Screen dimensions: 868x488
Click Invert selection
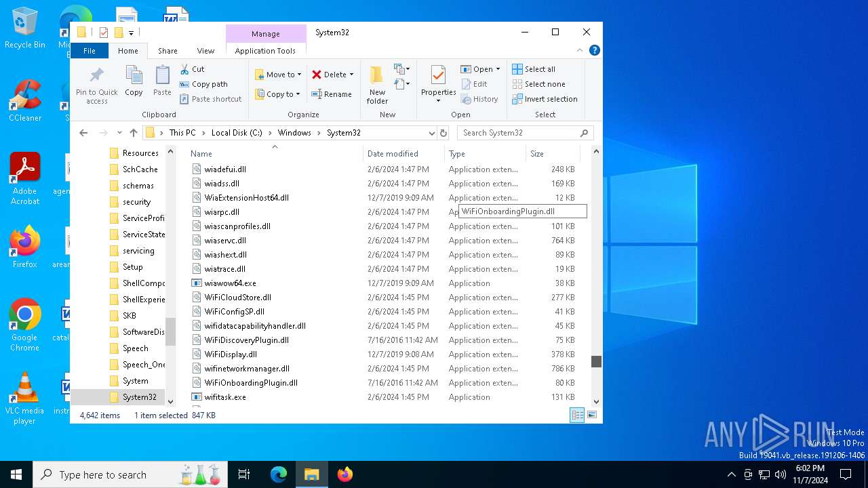pyautogui.click(x=545, y=99)
